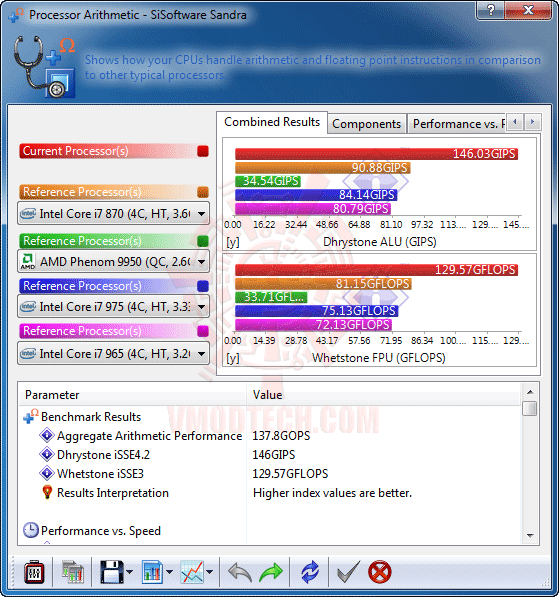Select the 146GIPS value

(x=274, y=455)
